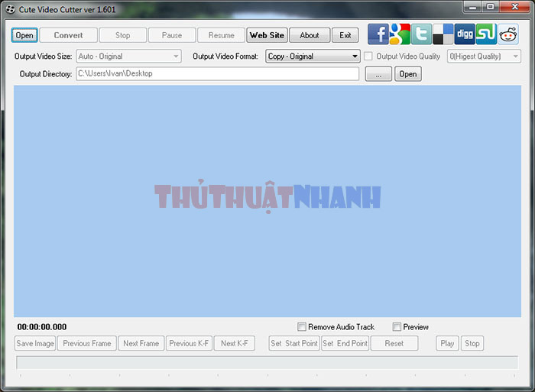Screen dimensions: 535x392
Task: Go to Previous Frame
Action: pyautogui.click(x=87, y=343)
